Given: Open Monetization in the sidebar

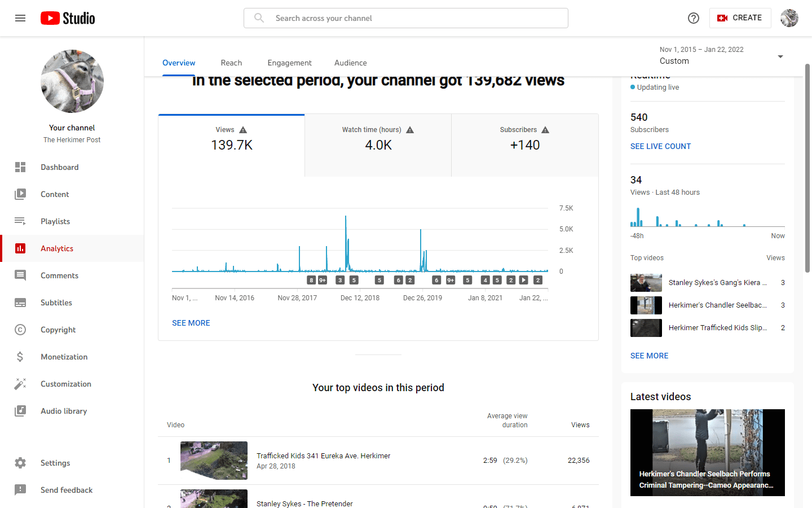Looking at the screenshot, I should pyautogui.click(x=72, y=357).
